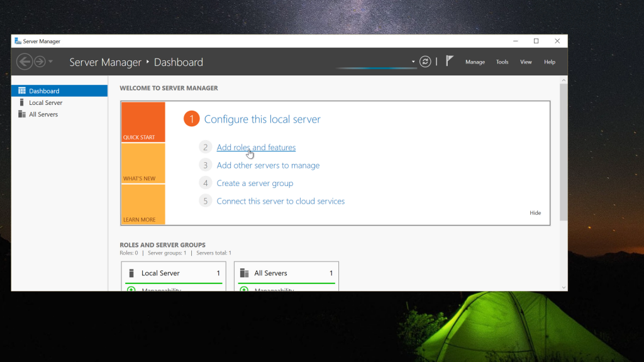Click the Local Server tile server icon
Image resolution: width=644 pixels, height=362 pixels.
[131, 273]
